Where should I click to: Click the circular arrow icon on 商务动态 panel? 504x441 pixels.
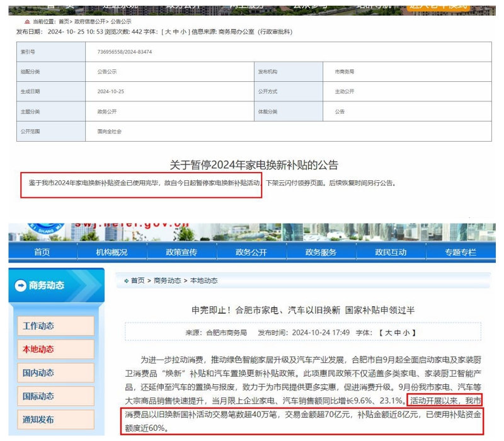coord(20,285)
